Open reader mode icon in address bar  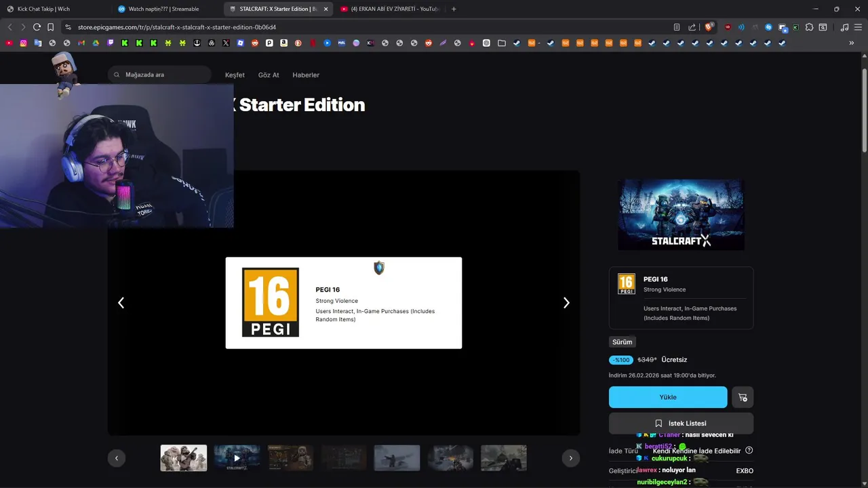point(677,27)
